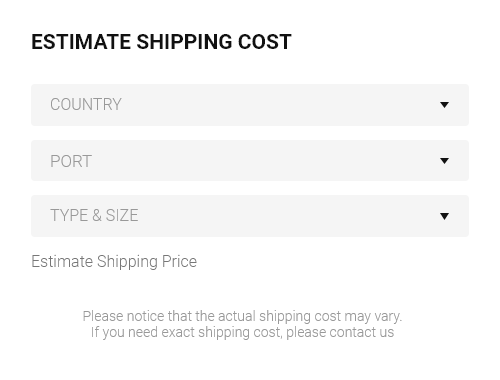Click 'If you need exact shipping cost' line
The width and height of the screenshot is (500, 380).
tap(186, 332)
